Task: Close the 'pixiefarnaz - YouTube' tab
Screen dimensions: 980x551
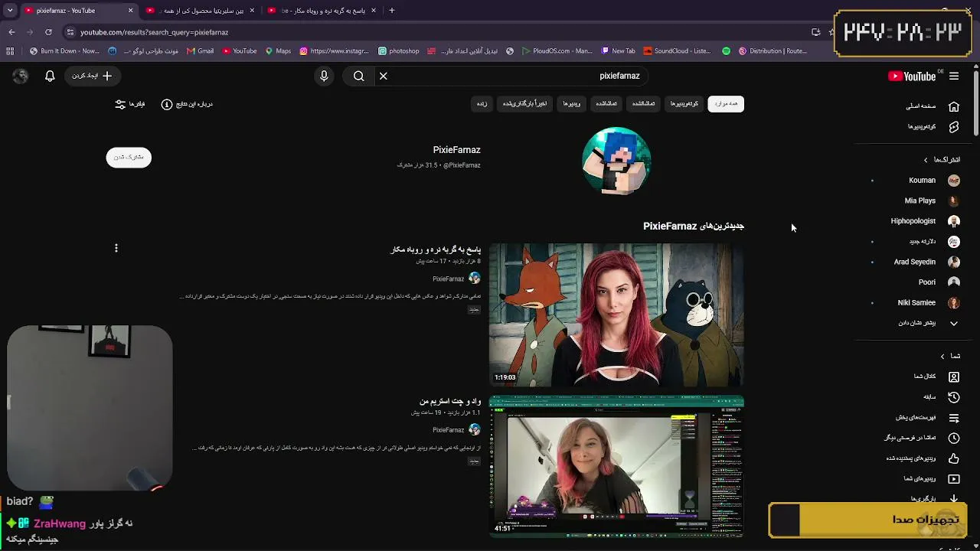Action: 130,11
